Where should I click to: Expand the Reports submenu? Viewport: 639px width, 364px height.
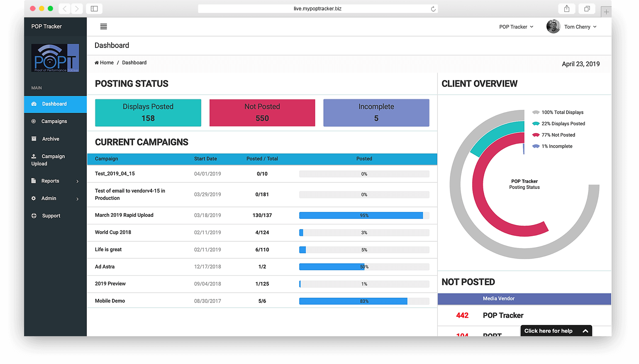coord(55,181)
